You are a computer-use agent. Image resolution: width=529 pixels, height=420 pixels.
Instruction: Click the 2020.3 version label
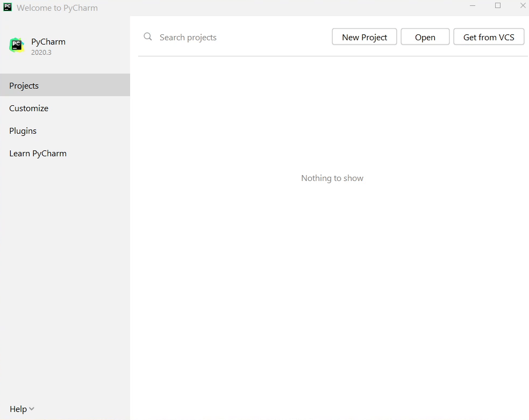click(41, 53)
